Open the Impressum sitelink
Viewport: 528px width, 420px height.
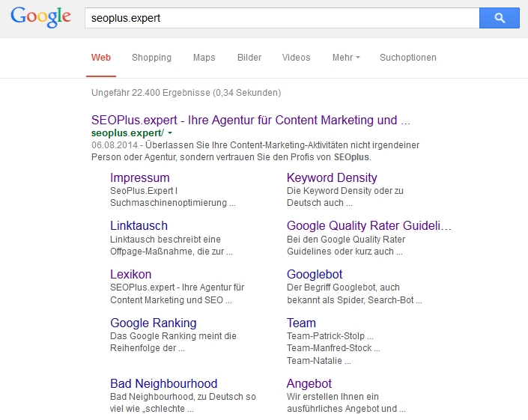click(140, 177)
